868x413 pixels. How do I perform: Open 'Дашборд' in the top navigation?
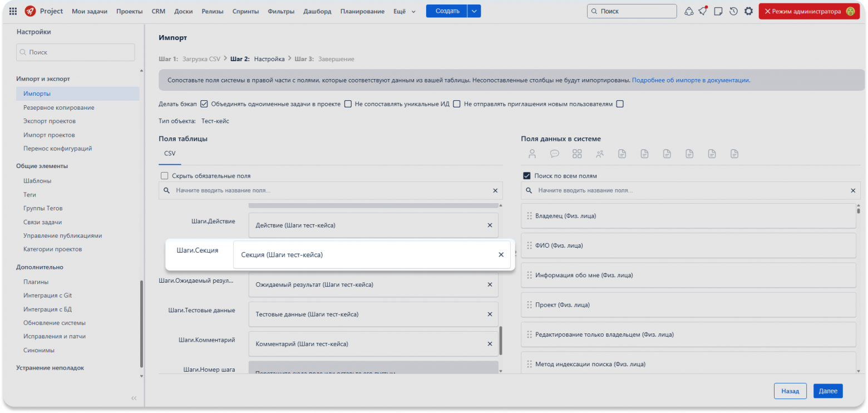(x=317, y=11)
